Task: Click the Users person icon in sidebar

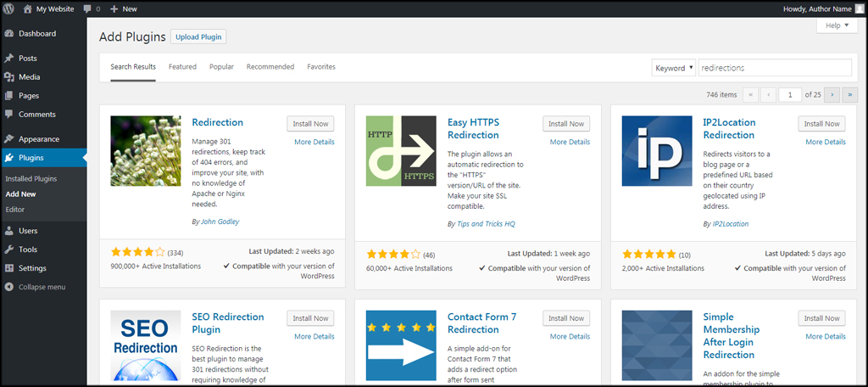Action: (x=8, y=231)
